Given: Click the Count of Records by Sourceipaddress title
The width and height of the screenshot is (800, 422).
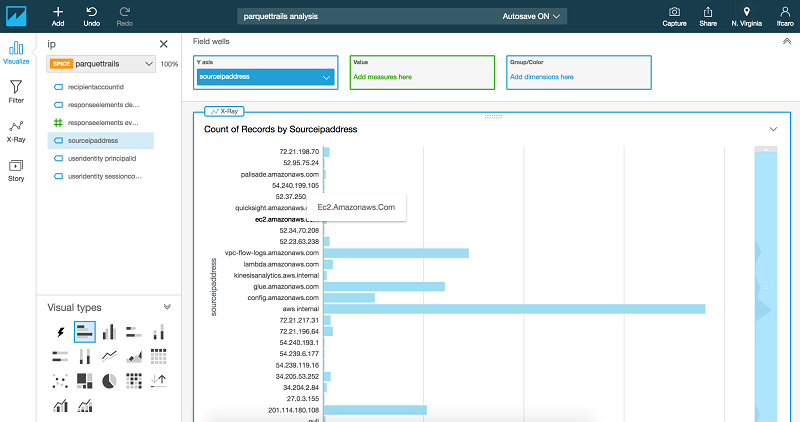Looking at the screenshot, I should [x=281, y=130].
